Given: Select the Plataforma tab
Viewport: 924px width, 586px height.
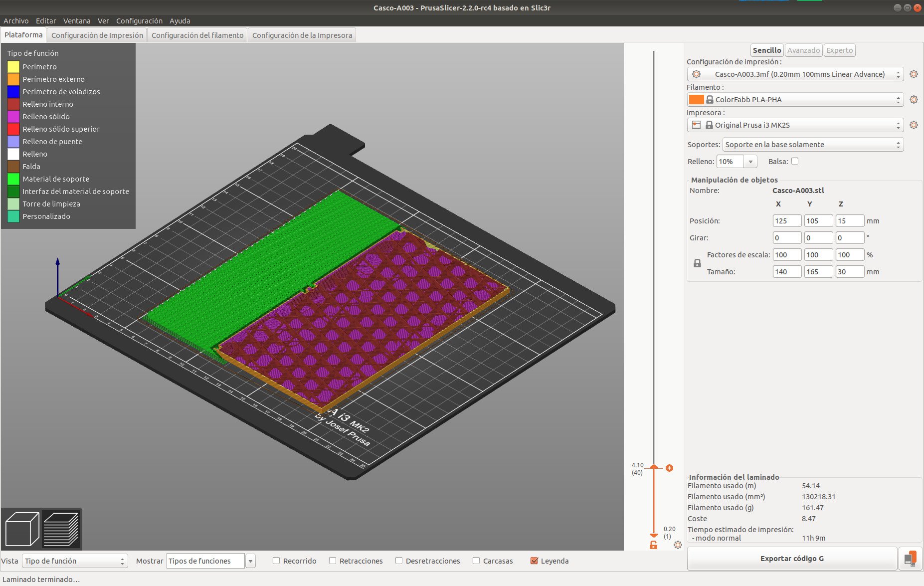Looking at the screenshot, I should click(x=23, y=35).
